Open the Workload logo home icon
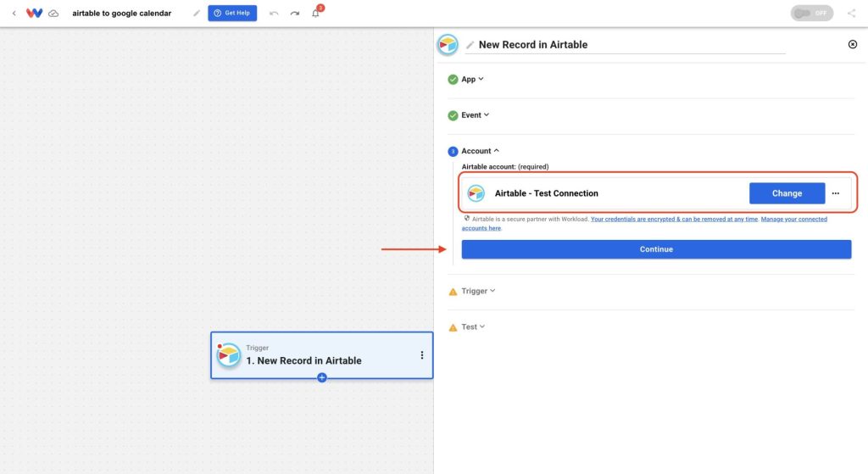Viewport: 868px width, 474px height. (x=34, y=13)
